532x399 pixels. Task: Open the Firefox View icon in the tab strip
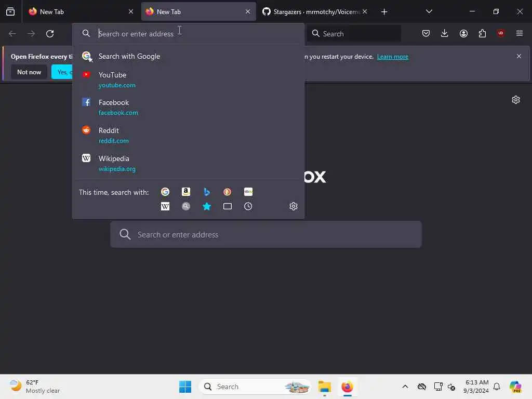click(10, 11)
